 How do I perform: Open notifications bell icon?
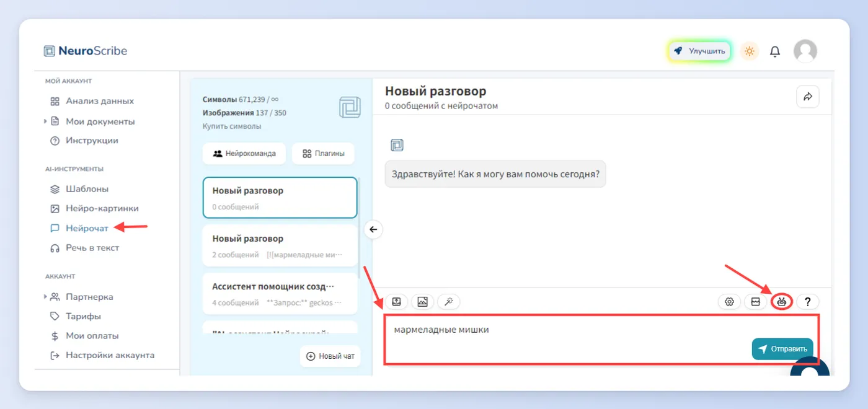[775, 51]
